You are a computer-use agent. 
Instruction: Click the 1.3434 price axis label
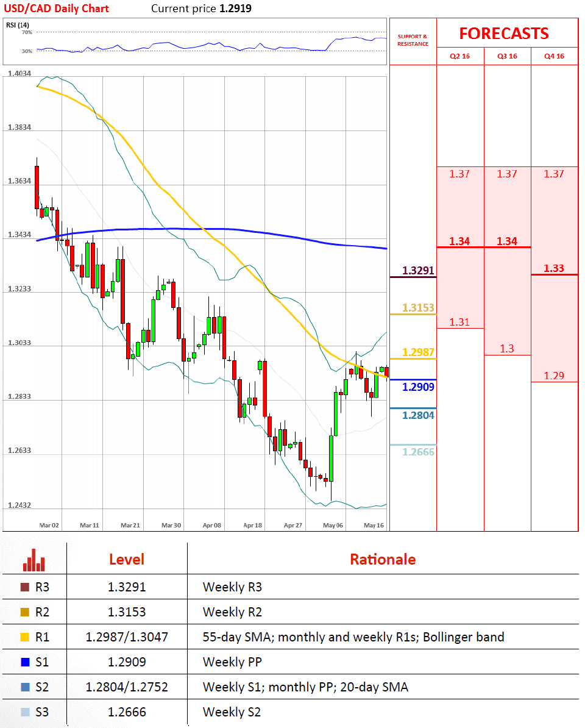click(x=19, y=235)
